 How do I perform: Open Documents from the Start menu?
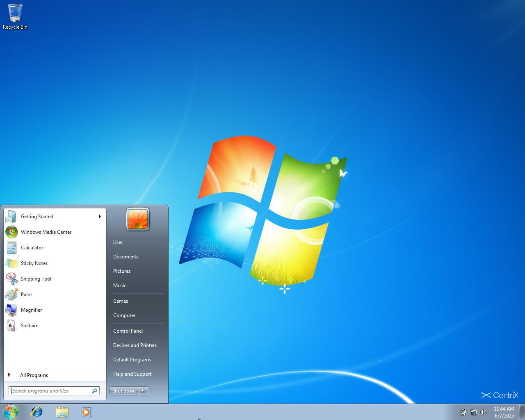126,256
